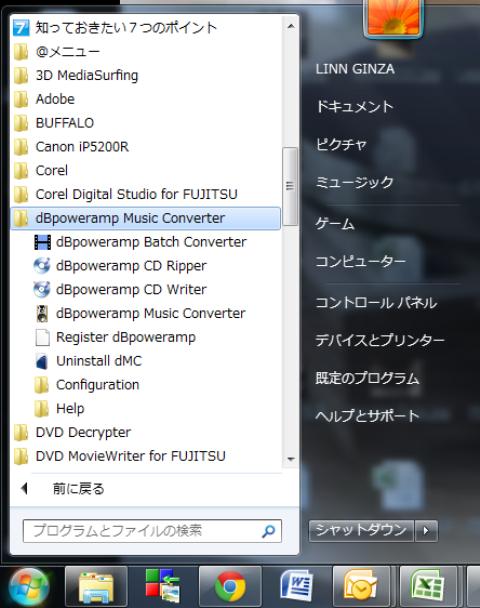Screen dimensions: 480x608
Task: Open dBpoweramp Batch Converter film icon
Action: [x=42, y=242]
